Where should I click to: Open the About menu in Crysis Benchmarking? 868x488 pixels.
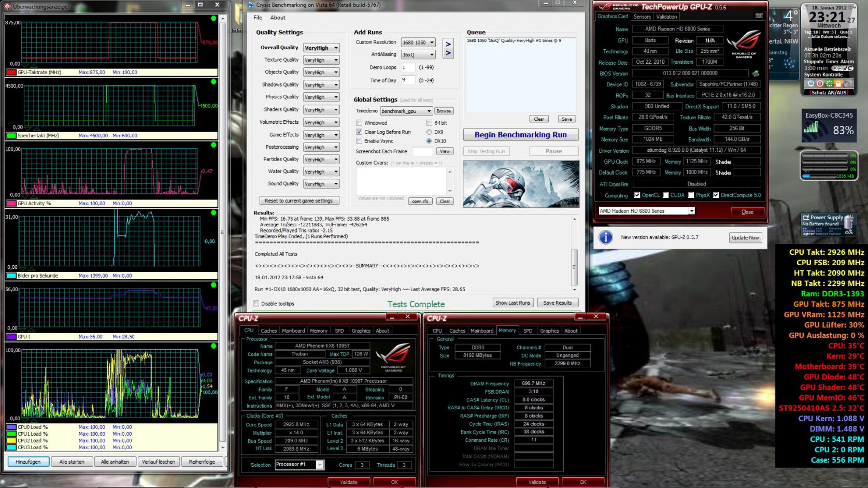tap(278, 18)
